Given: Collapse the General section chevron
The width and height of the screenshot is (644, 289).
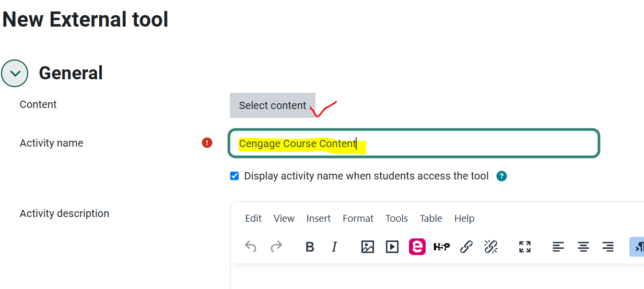Looking at the screenshot, I should click(x=15, y=73).
